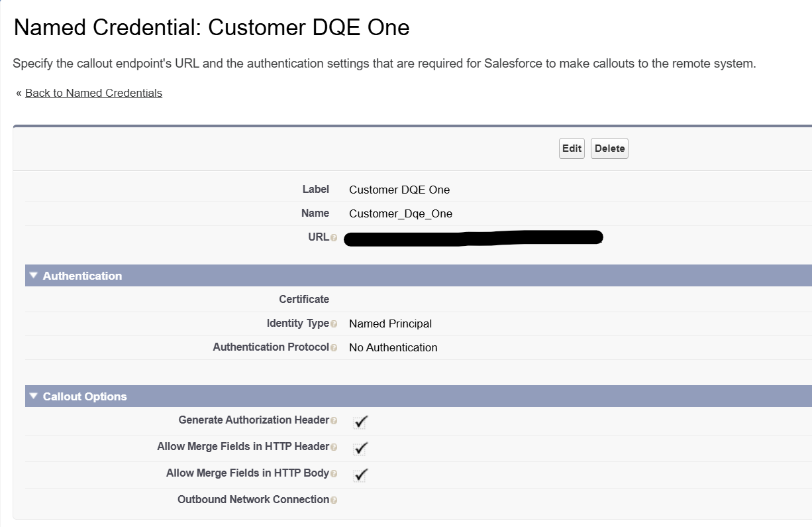Click help icon beside Generate Authorization Header
This screenshot has height=527, width=812.
(x=334, y=421)
